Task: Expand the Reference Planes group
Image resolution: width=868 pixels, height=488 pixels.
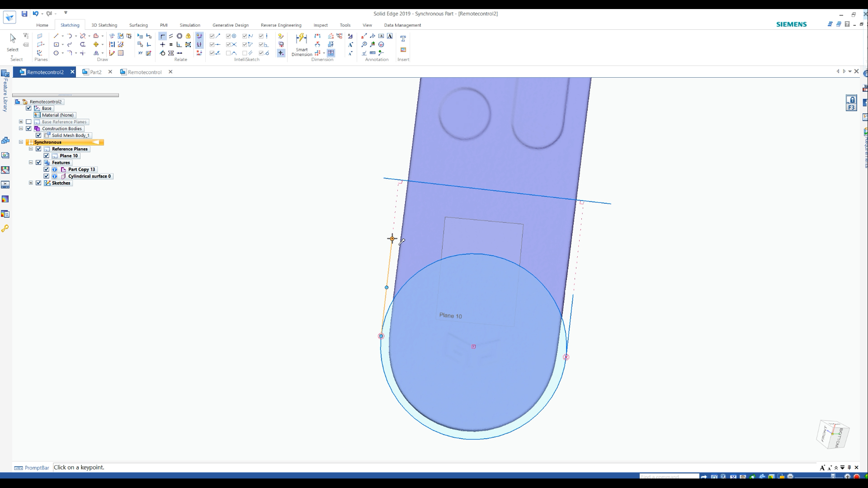Action: [31, 149]
